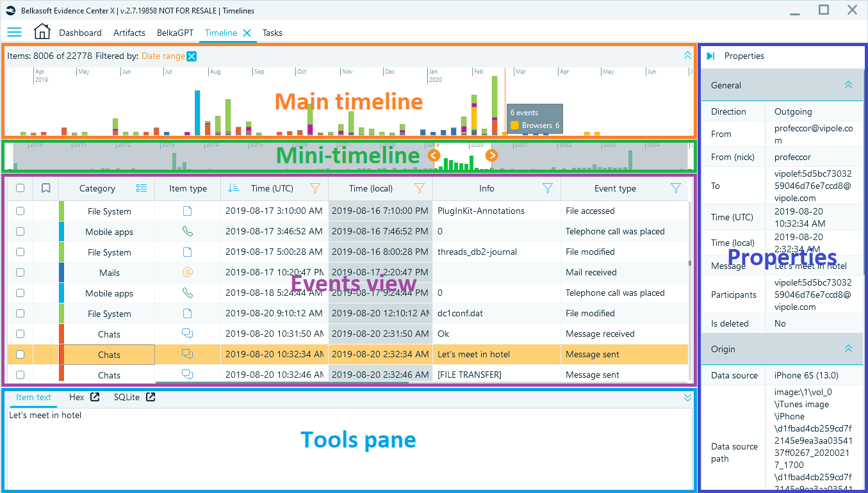Select the '[FILE TRANSFER]' info cell
This screenshot has height=493, width=868.
470,375
